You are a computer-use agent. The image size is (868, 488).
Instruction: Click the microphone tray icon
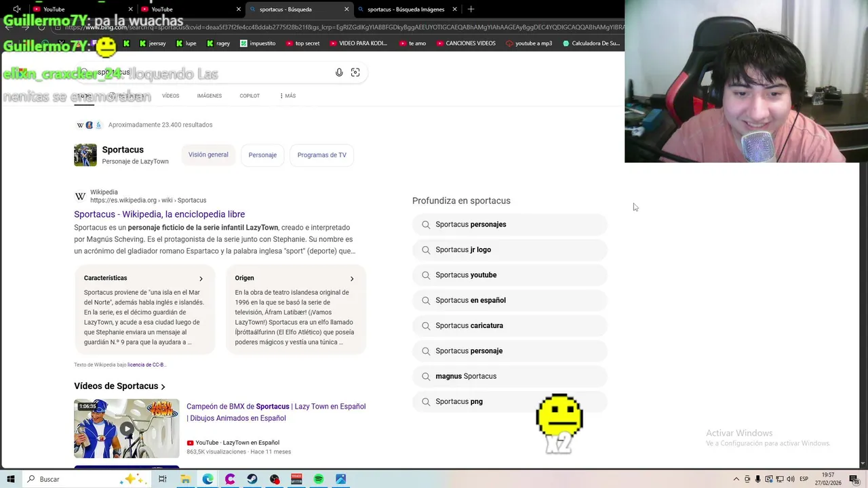coord(758,479)
